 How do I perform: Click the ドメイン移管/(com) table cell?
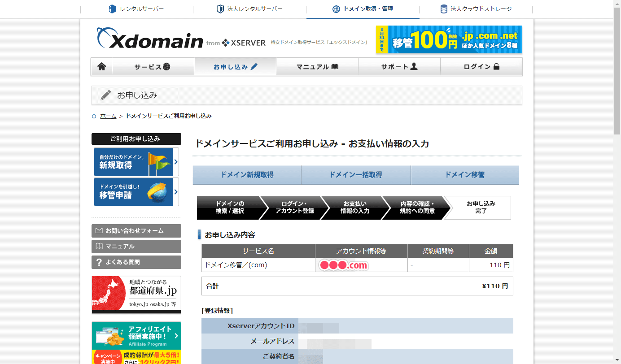click(x=258, y=265)
